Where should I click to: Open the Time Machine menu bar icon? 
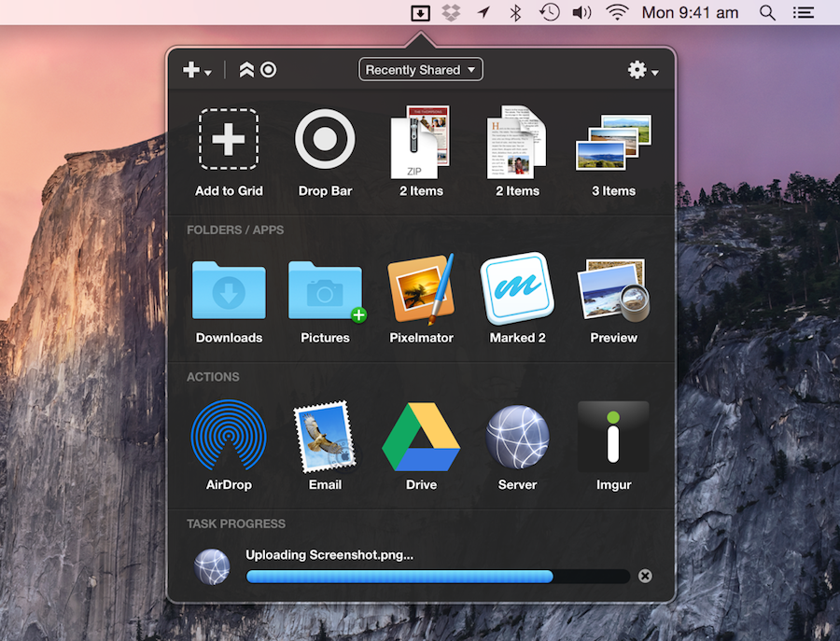tap(549, 12)
